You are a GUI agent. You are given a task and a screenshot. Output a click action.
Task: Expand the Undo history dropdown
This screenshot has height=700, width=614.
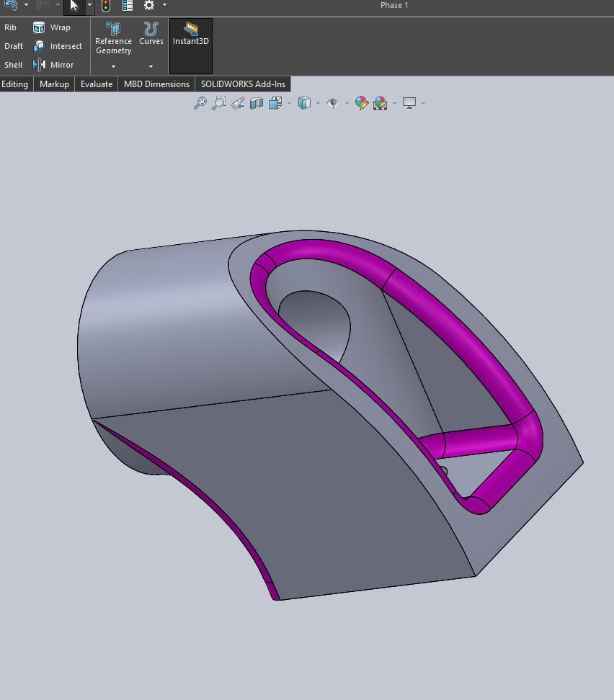pos(25,5)
